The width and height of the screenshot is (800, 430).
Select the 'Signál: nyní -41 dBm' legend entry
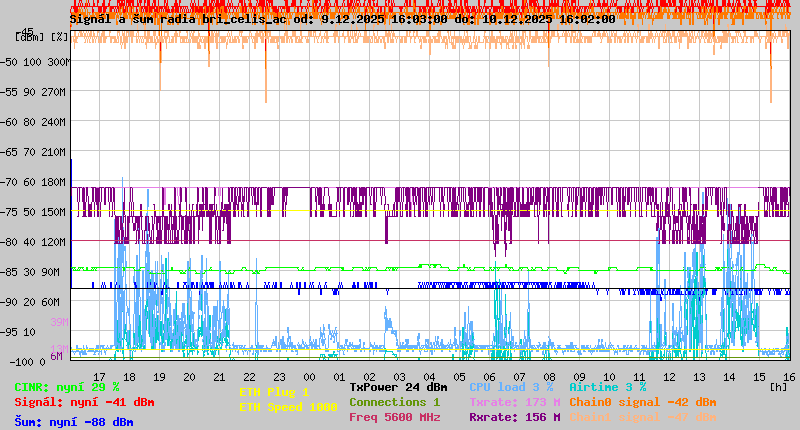84,402
